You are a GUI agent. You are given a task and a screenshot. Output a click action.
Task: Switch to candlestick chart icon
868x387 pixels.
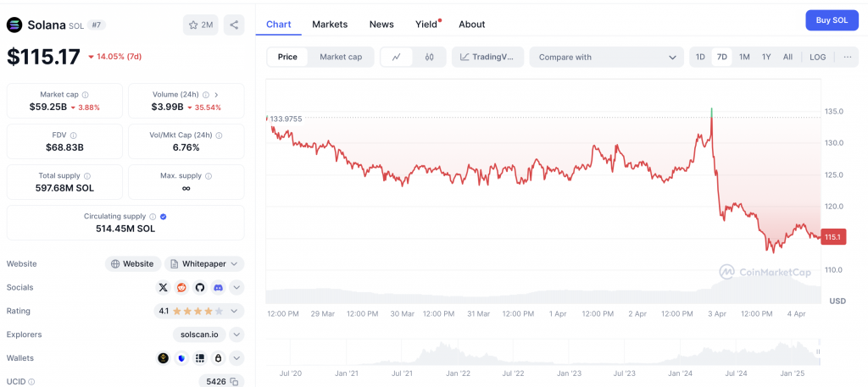pos(429,57)
